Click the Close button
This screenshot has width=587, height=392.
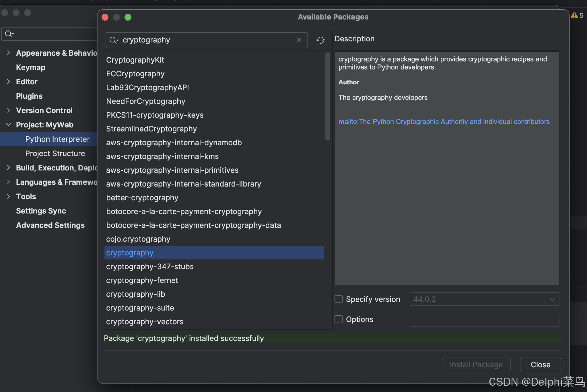click(540, 364)
